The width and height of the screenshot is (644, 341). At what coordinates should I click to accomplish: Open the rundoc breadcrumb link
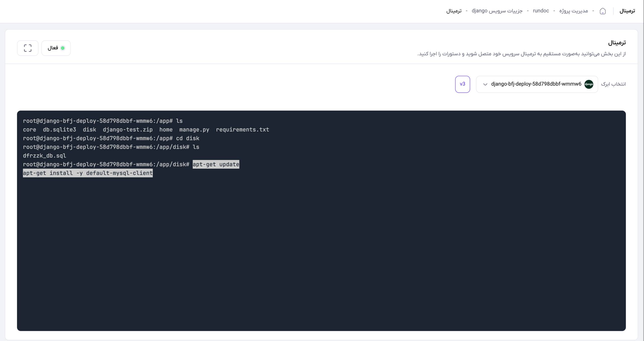(541, 11)
